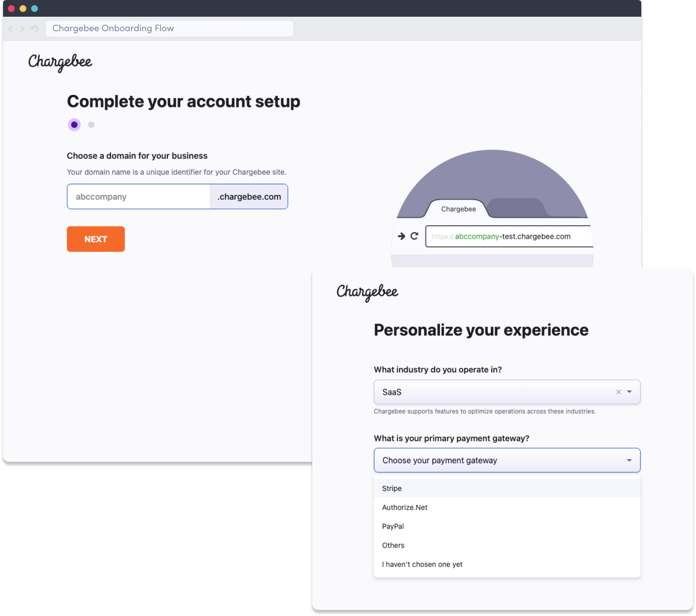696x616 pixels.
Task: Select the second setup step dot
Action: (x=91, y=125)
